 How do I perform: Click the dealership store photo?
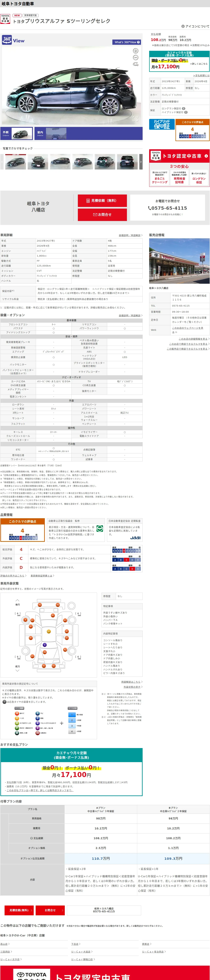pos(179,261)
